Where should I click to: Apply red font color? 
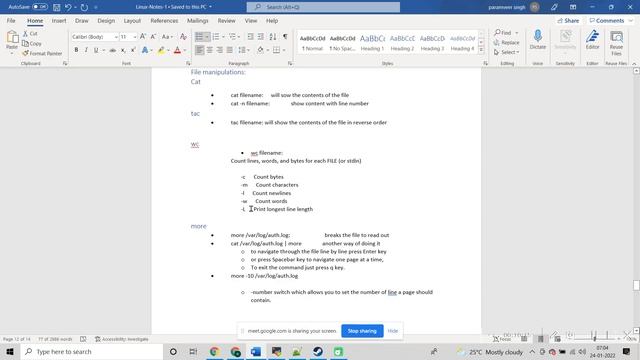(177, 50)
